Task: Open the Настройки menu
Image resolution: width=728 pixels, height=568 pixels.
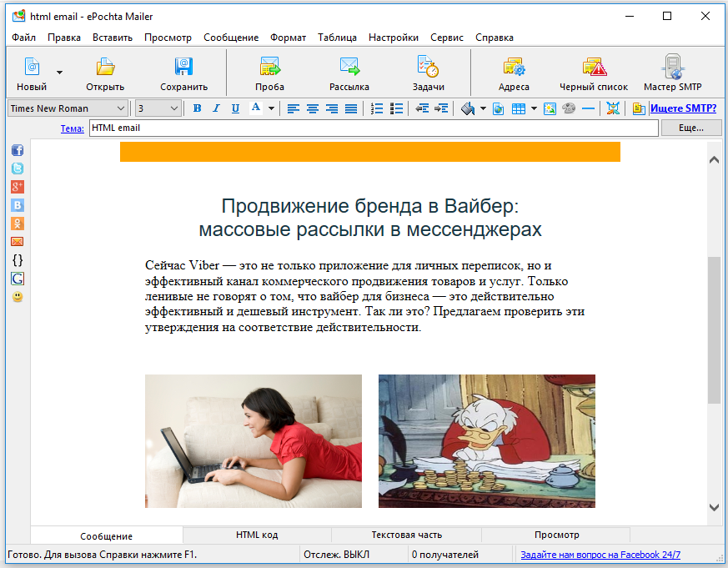Action: tap(394, 38)
